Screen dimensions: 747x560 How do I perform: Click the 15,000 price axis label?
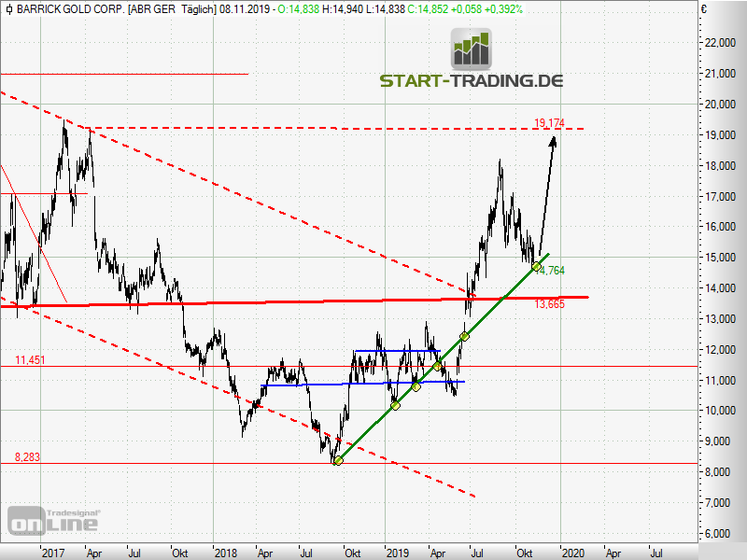720,258
